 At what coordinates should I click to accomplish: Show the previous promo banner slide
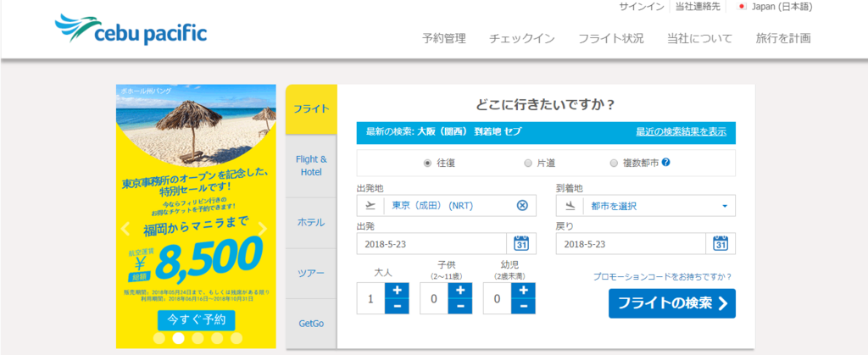125,229
